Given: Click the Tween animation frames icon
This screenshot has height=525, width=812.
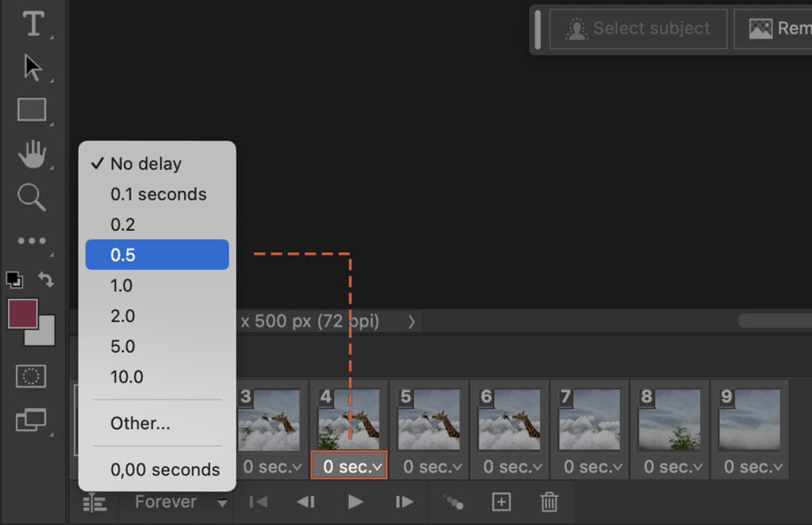Looking at the screenshot, I should (x=452, y=501).
